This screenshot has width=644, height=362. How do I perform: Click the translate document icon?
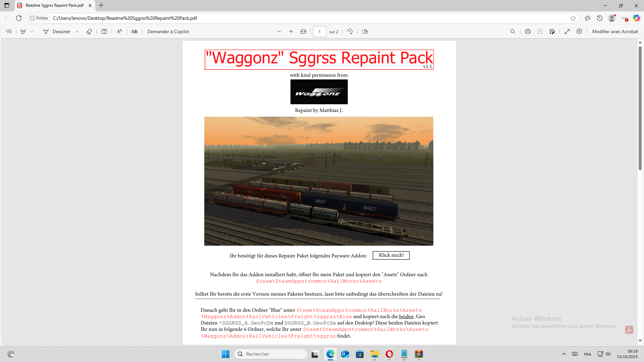click(x=134, y=32)
